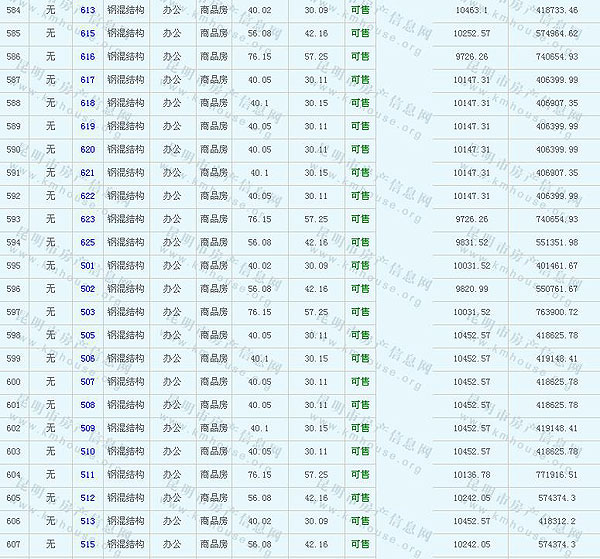Open room number 613 link
Viewport: 600px width, 559px height.
pos(87,10)
